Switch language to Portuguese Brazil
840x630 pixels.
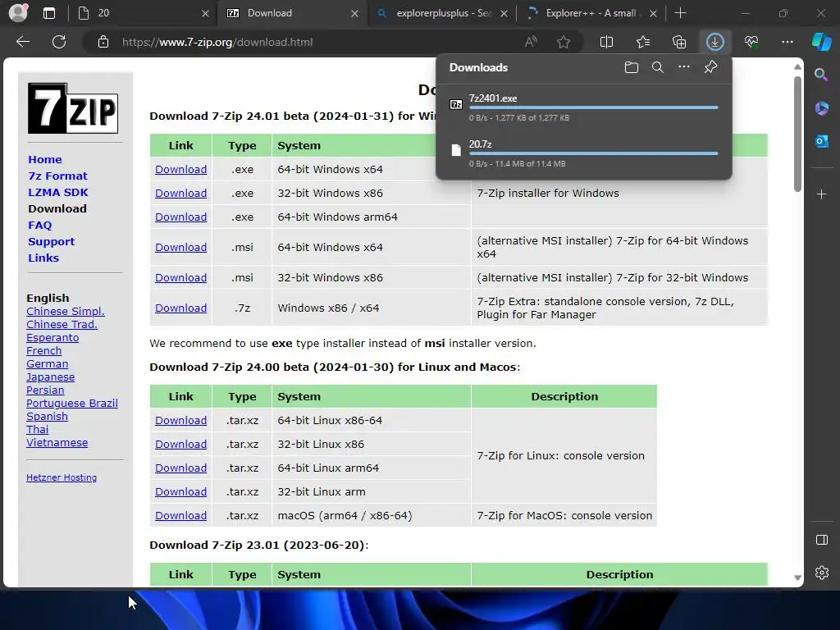coord(72,404)
